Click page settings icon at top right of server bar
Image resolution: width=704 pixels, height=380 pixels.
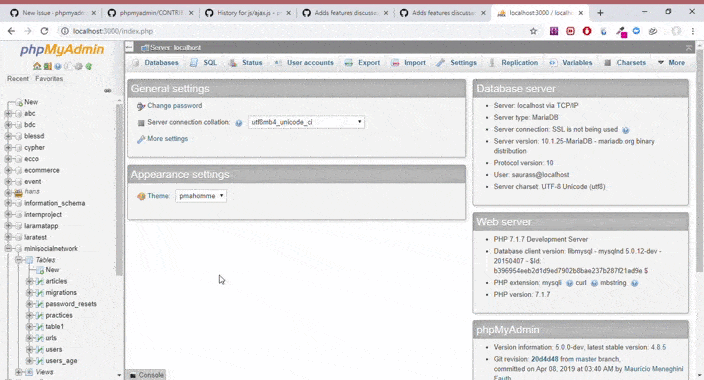point(689,48)
